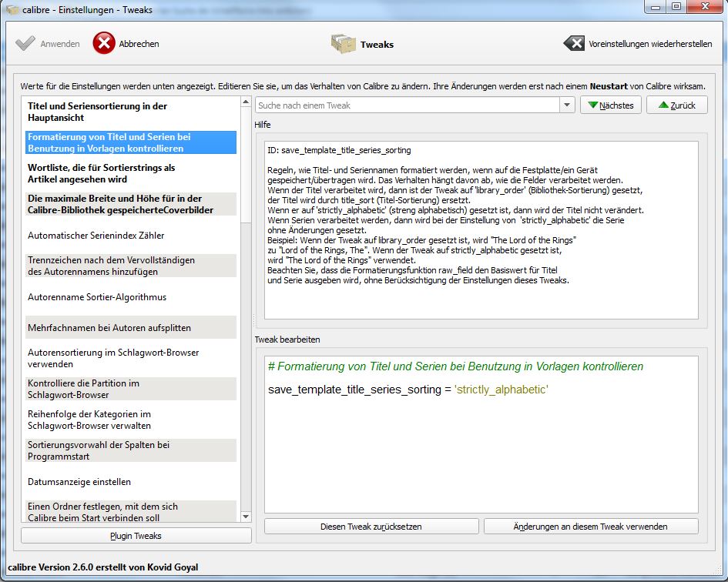Click the Voreinstellungen wiederherstellen arrow icon

click(574, 44)
